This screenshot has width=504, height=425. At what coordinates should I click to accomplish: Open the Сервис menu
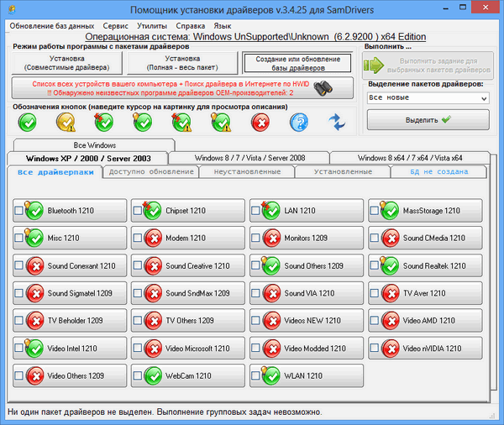pos(115,26)
